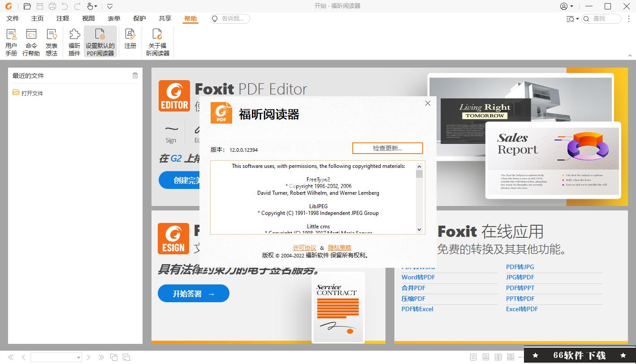This screenshot has height=364, width=636.
Task: Click the PDF转JPG link
Action: point(520,267)
